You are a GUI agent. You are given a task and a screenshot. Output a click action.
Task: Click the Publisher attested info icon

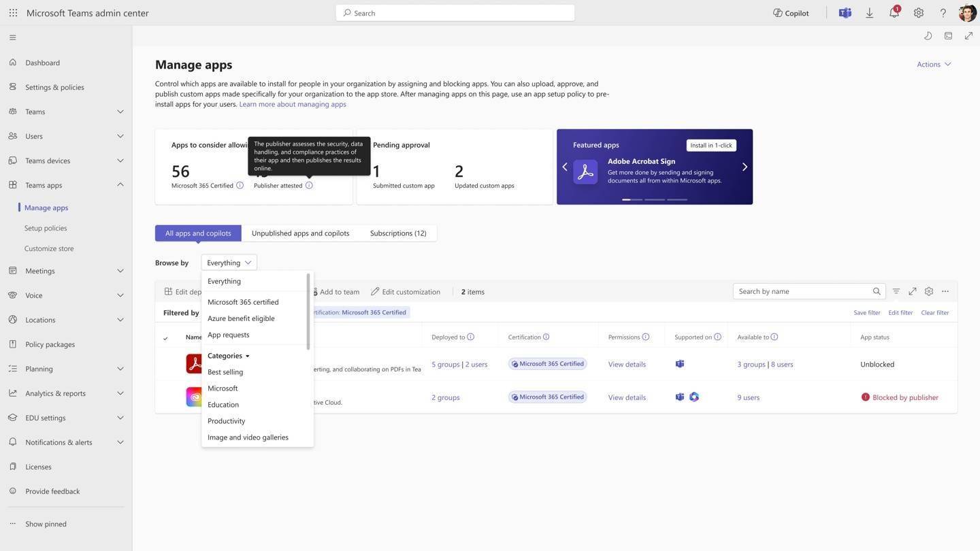(x=309, y=185)
